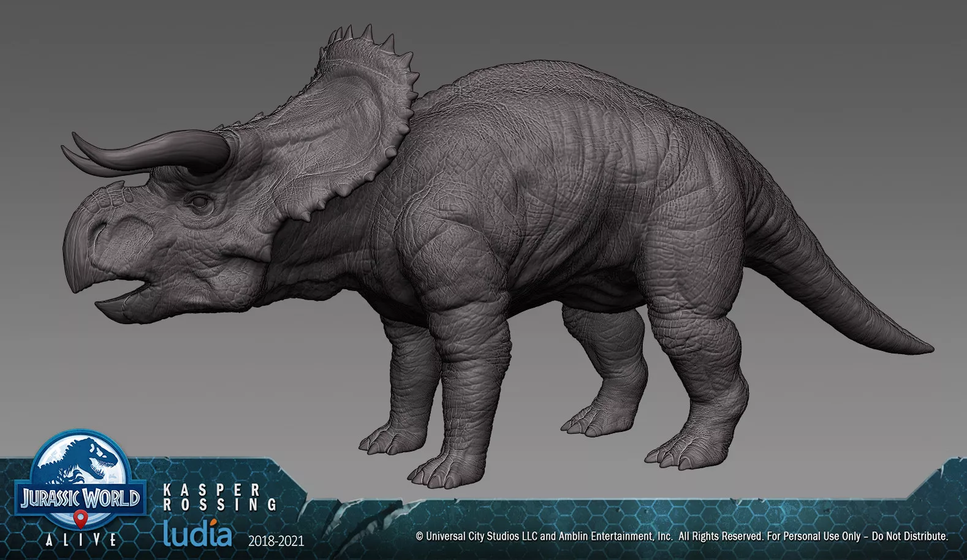Click the dinosaur's eye
Viewport: 967px width, 560px height.
tap(199, 201)
